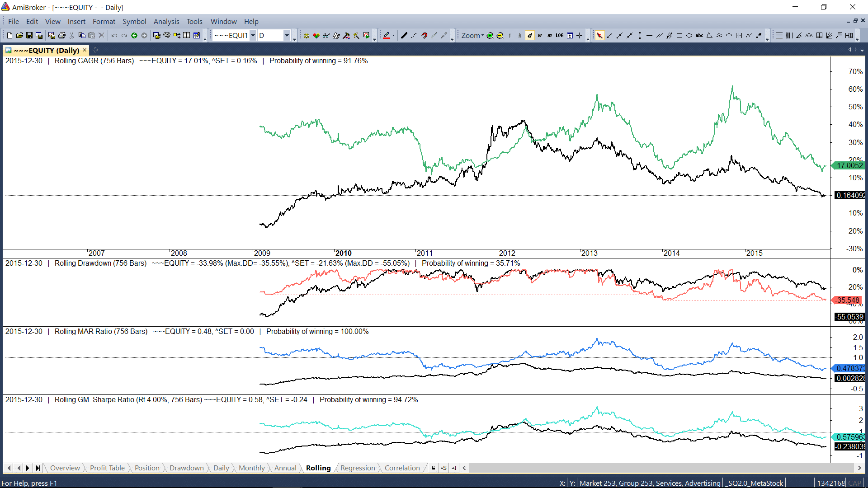The height and width of the screenshot is (488, 868).
Task: Open the Analysis menu
Action: (x=166, y=21)
